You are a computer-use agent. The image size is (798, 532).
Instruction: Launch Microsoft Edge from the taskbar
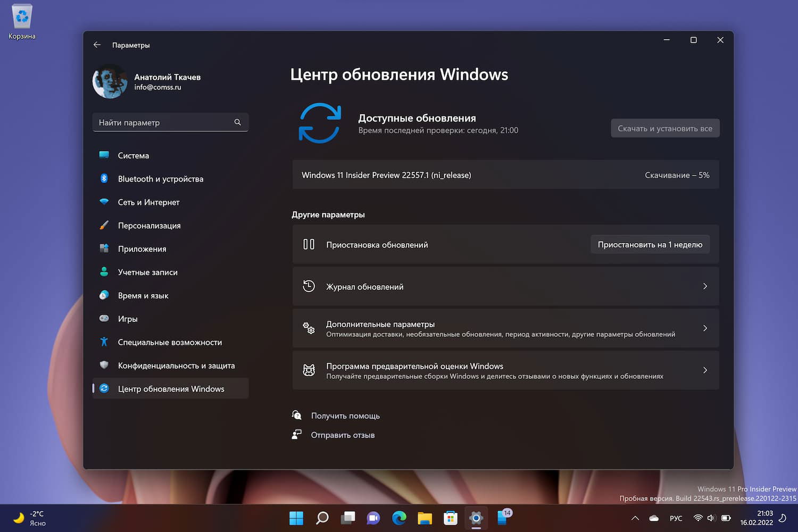coord(399,518)
